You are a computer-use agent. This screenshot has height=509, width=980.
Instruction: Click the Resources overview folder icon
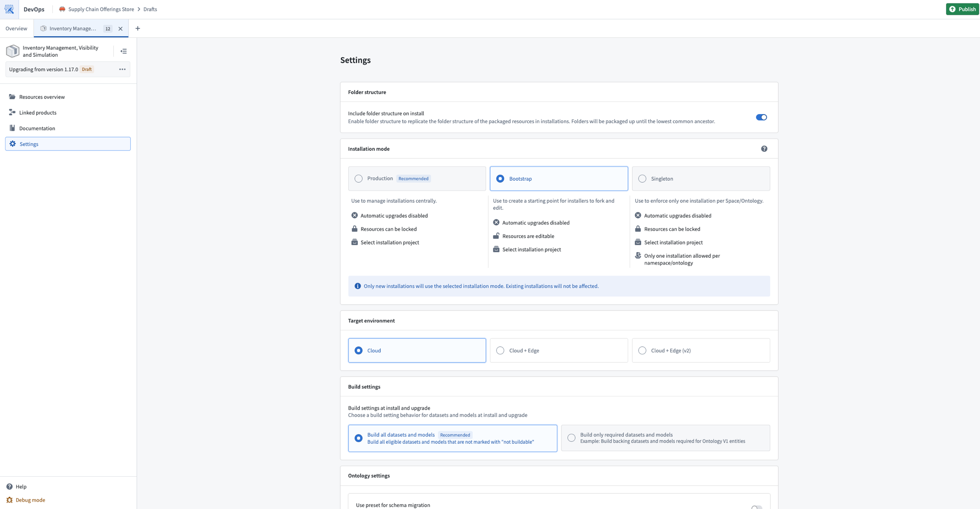12,97
